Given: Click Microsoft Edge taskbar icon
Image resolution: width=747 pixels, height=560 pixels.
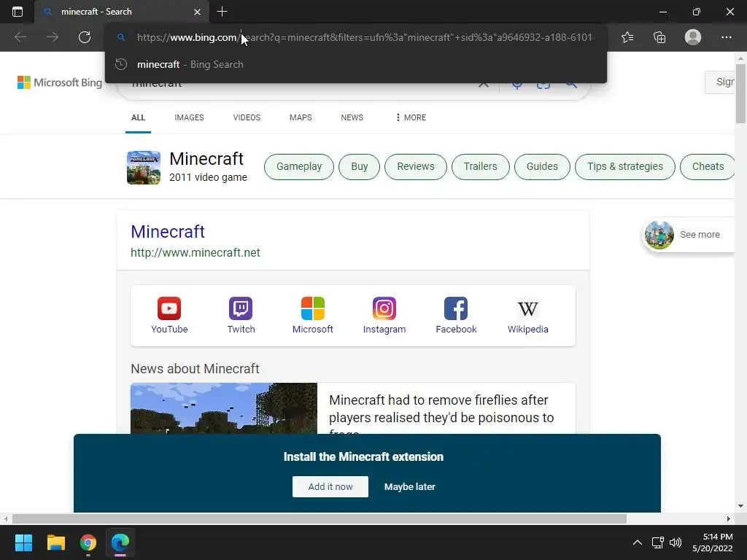Looking at the screenshot, I should coord(120,542).
